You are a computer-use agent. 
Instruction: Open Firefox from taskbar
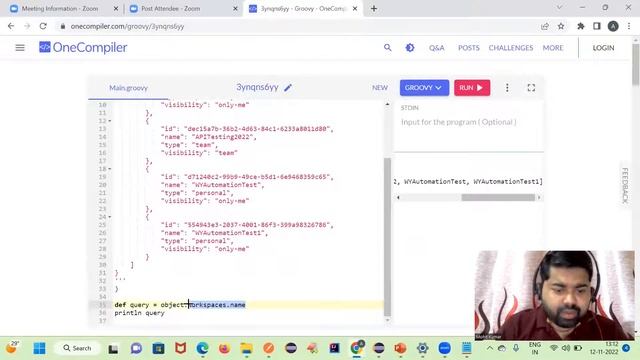click(224, 348)
